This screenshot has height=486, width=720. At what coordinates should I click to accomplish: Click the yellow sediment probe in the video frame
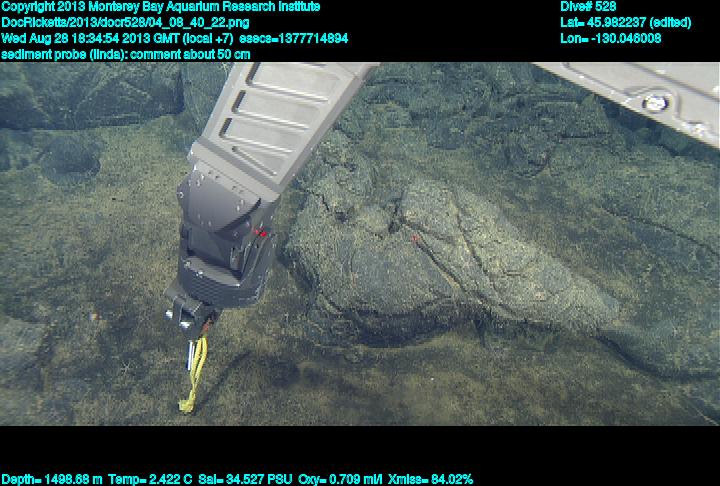[194, 374]
